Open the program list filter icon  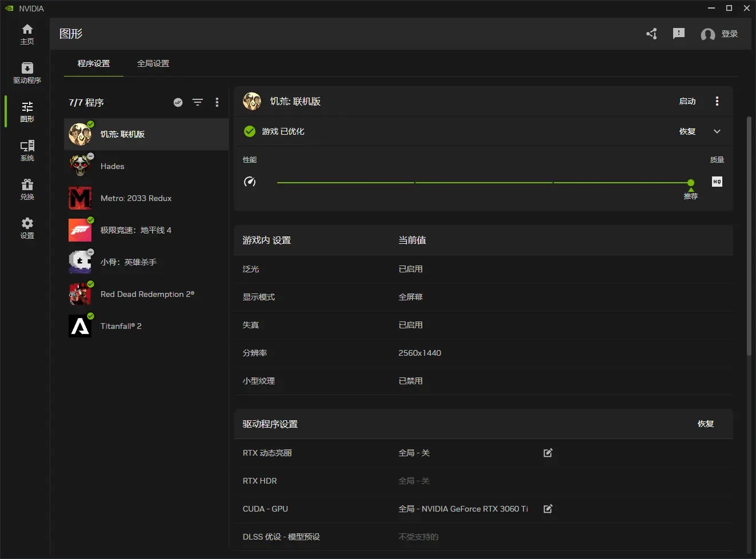coord(198,102)
